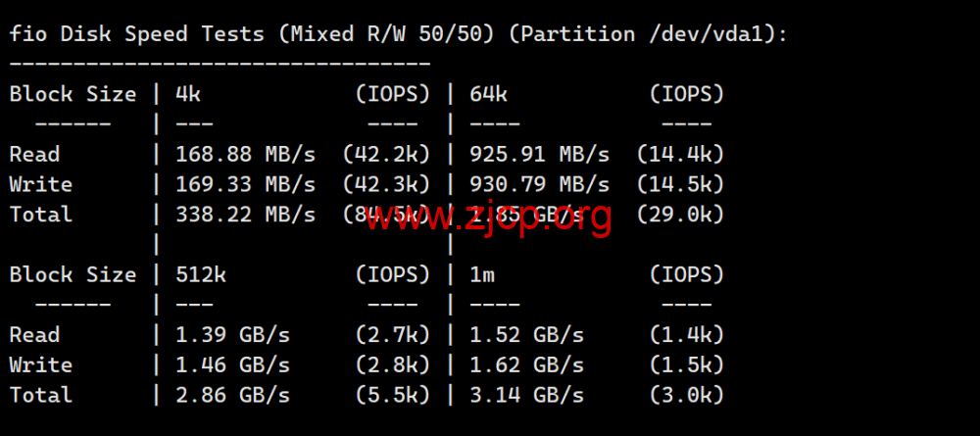Select the 64k read IOPS (14.4k)
Screen dimensions: 980x436
[x=681, y=154]
